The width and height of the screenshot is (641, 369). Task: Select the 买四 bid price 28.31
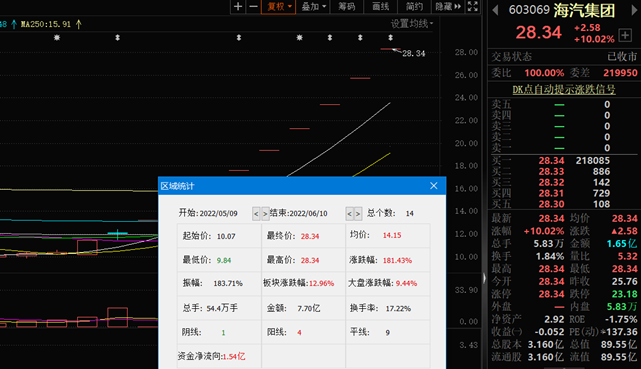coord(551,193)
